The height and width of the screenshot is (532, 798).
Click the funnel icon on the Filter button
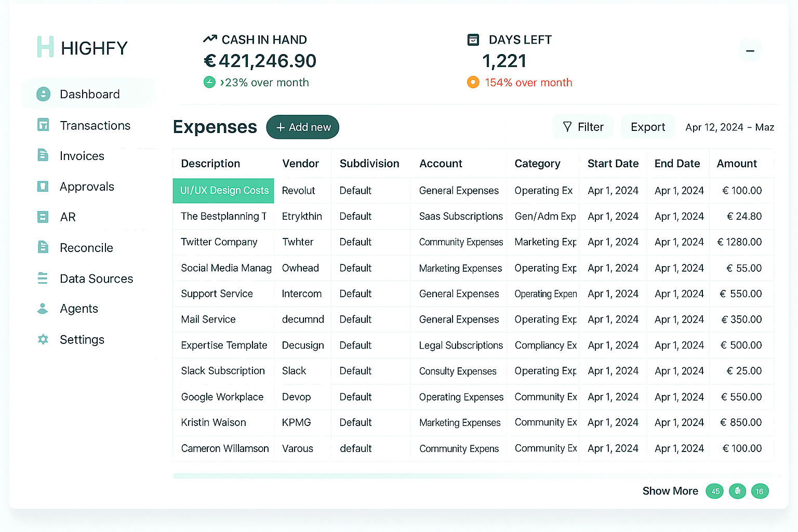pyautogui.click(x=567, y=127)
